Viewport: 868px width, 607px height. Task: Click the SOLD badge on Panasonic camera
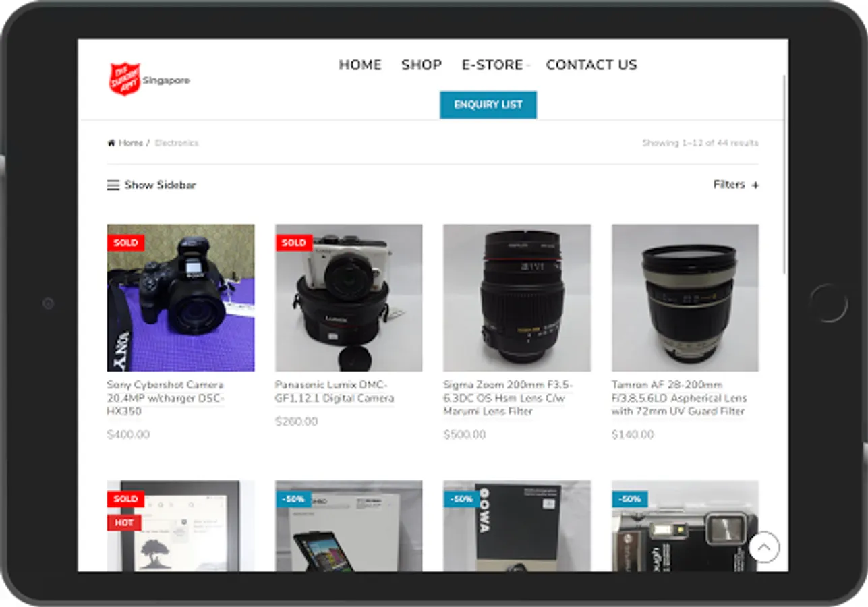293,243
